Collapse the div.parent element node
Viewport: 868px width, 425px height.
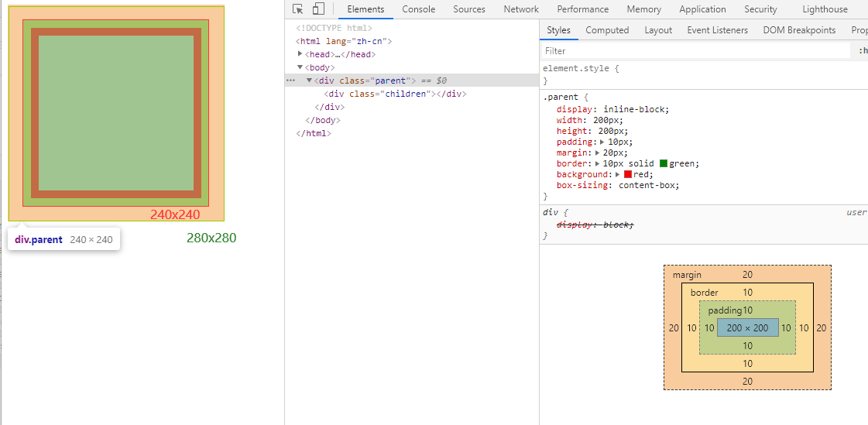[x=310, y=81]
